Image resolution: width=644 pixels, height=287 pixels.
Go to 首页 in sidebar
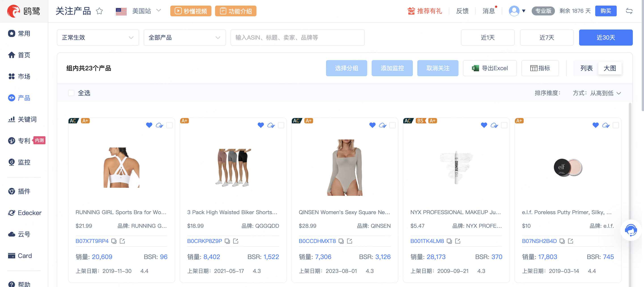coord(19,55)
